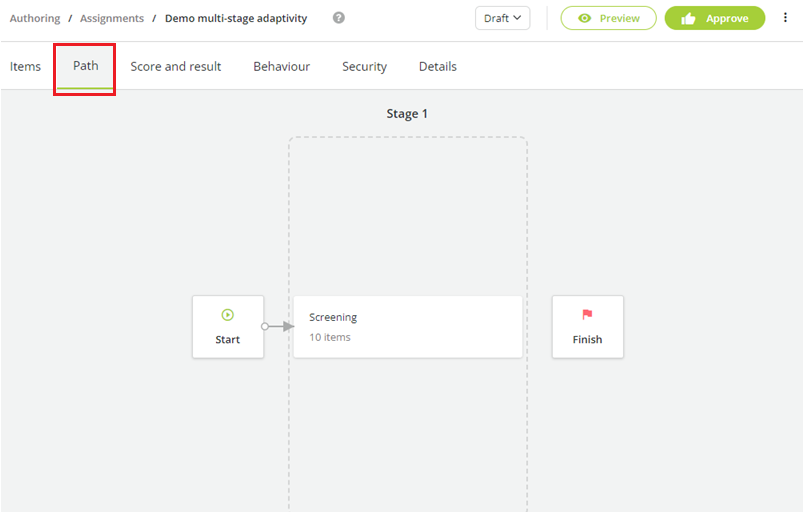Click the green Approve button
Screen dimensions: 807x512
coord(714,18)
